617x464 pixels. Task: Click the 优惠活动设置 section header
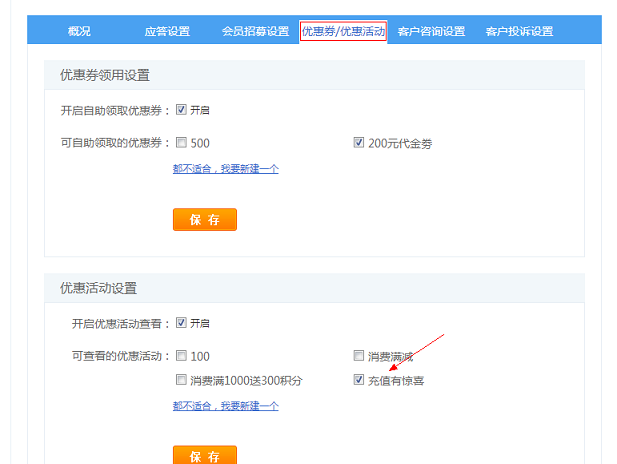tap(98, 288)
